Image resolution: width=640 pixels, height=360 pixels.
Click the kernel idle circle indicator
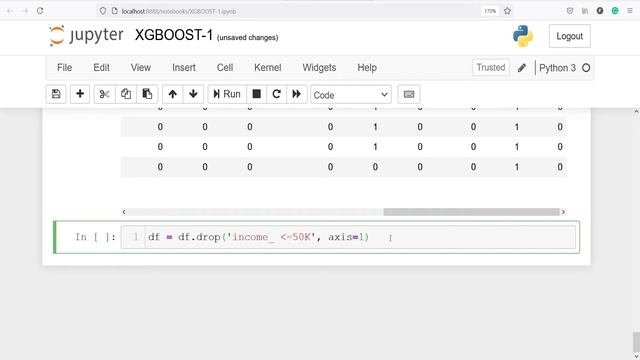[586, 68]
